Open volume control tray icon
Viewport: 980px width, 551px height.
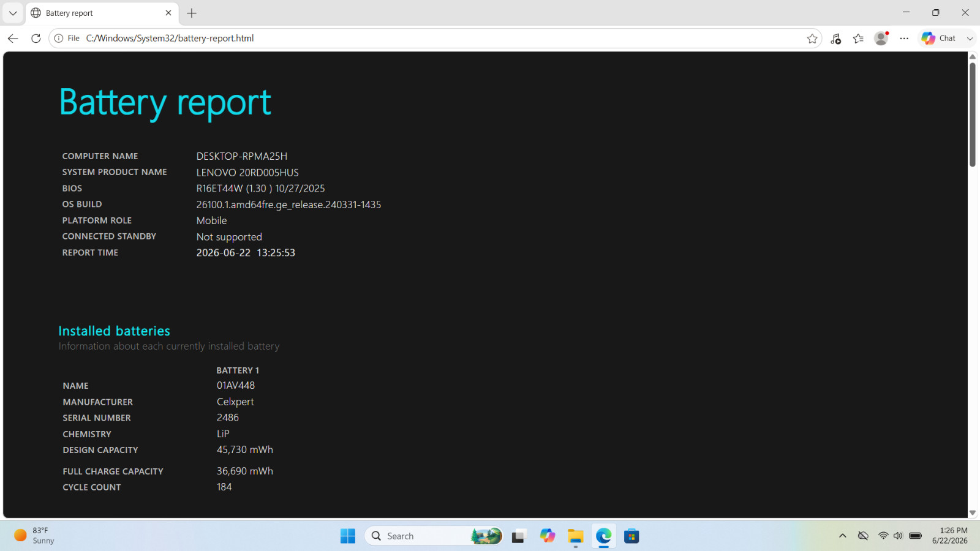(x=898, y=536)
